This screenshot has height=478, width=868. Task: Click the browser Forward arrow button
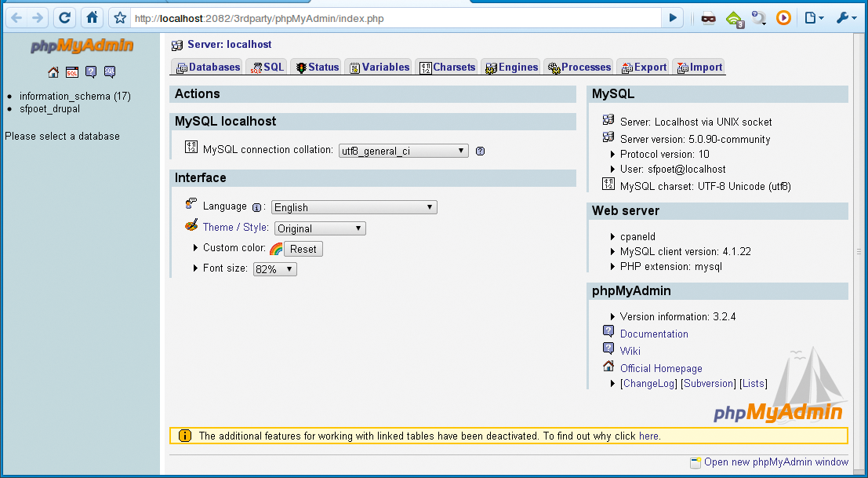[x=37, y=18]
